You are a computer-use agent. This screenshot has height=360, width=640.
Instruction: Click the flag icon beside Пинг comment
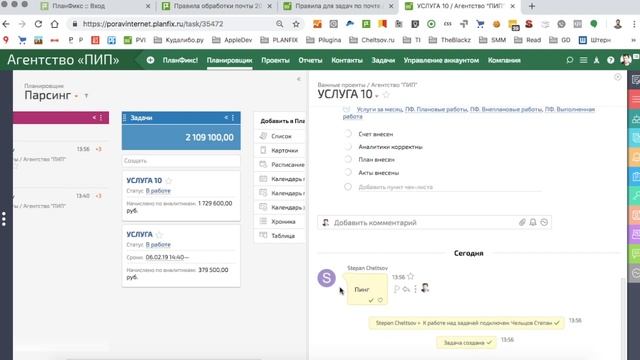pyautogui.click(x=396, y=289)
